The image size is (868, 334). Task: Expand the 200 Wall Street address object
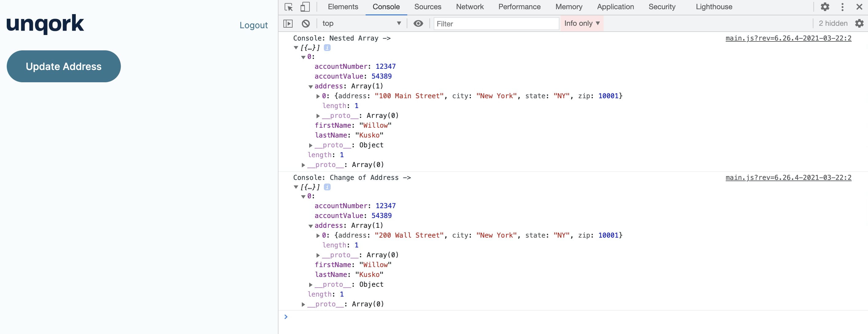tap(318, 235)
